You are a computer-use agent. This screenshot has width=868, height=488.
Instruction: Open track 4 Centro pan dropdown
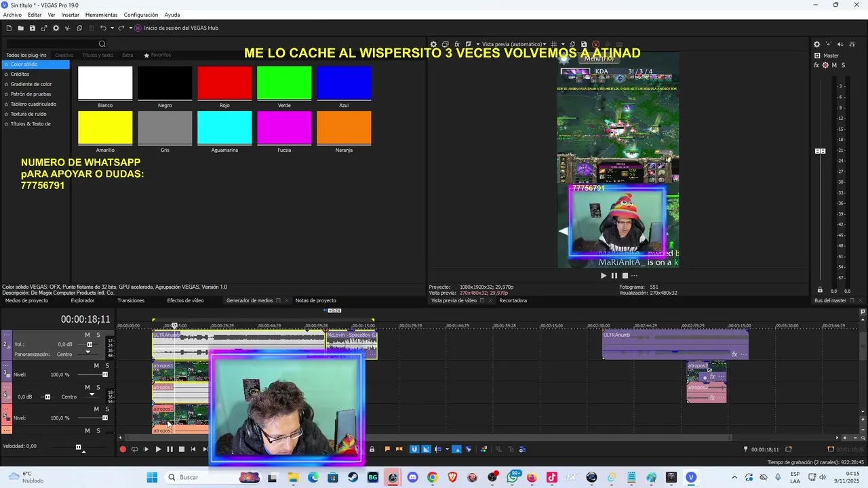pyautogui.click(x=92, y=396)
